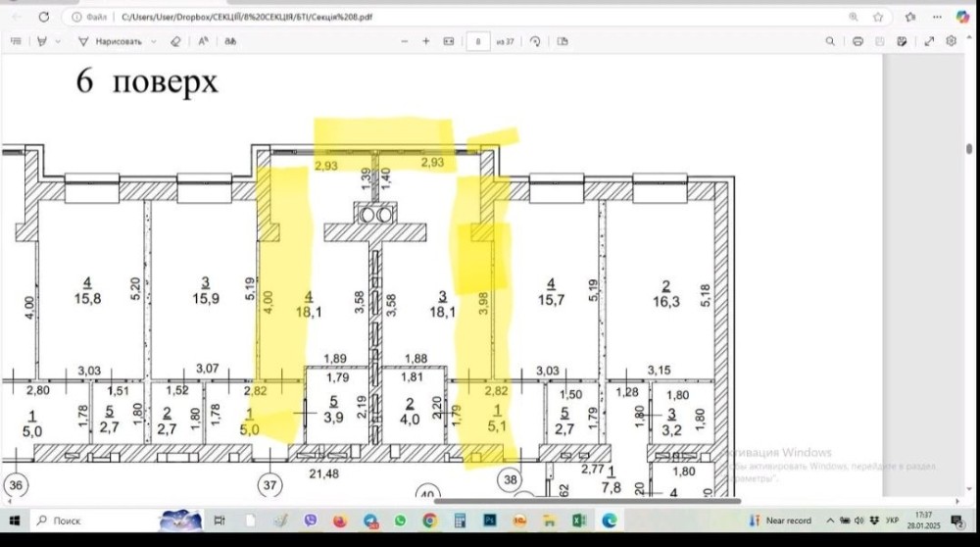Open Viber from the taskbar
Viewport: 980px width, 547px height.
tap(311, 521)
